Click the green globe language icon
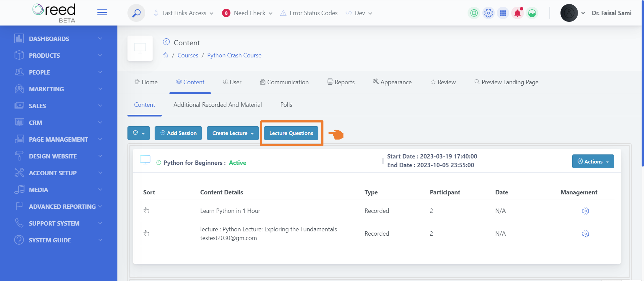The image size is (644, 281). [474, 13]
